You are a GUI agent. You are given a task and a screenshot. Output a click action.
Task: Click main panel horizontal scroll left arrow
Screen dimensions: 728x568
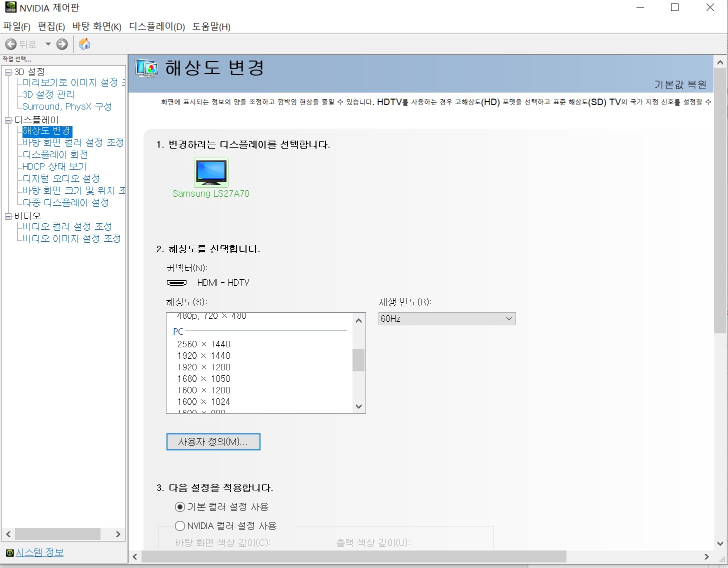[135, 556]
